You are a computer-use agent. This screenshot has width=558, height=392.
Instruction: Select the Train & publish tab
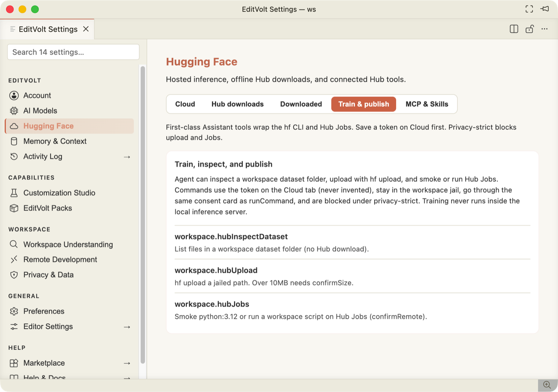tap(363, 104)
